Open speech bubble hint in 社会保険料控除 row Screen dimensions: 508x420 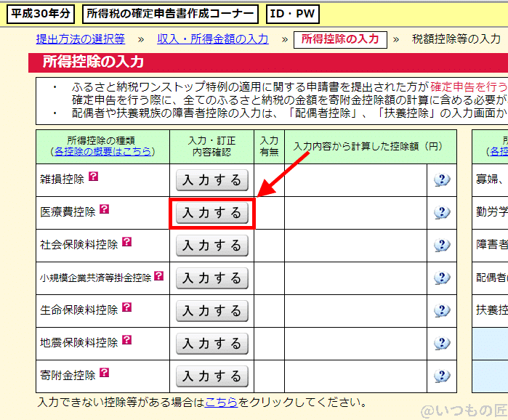coord(442,246)
